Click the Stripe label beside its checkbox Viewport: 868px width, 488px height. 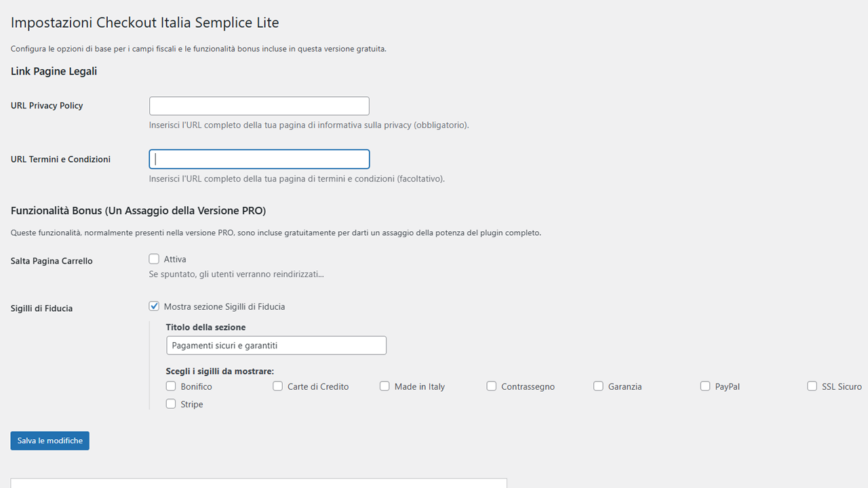pos(191,403)
